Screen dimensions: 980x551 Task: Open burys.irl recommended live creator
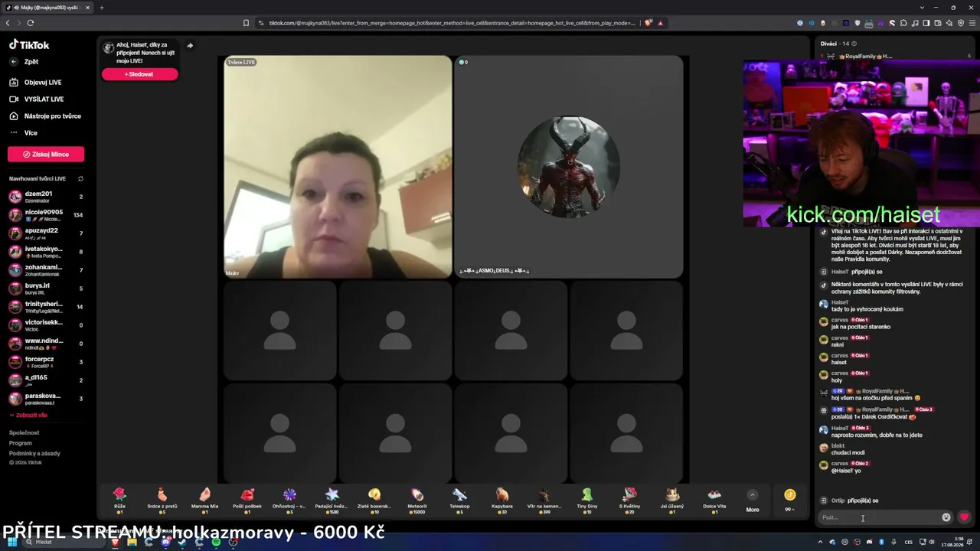click(46, 289)
